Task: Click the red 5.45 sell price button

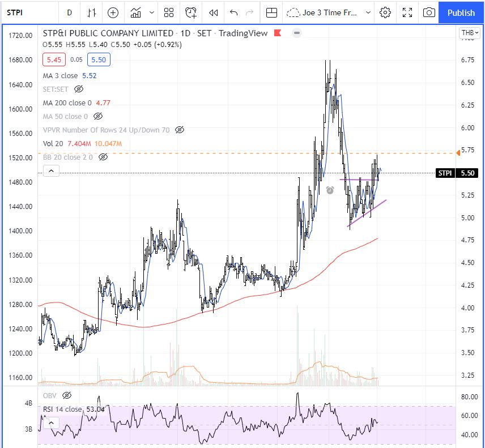Action: point(54,59)
